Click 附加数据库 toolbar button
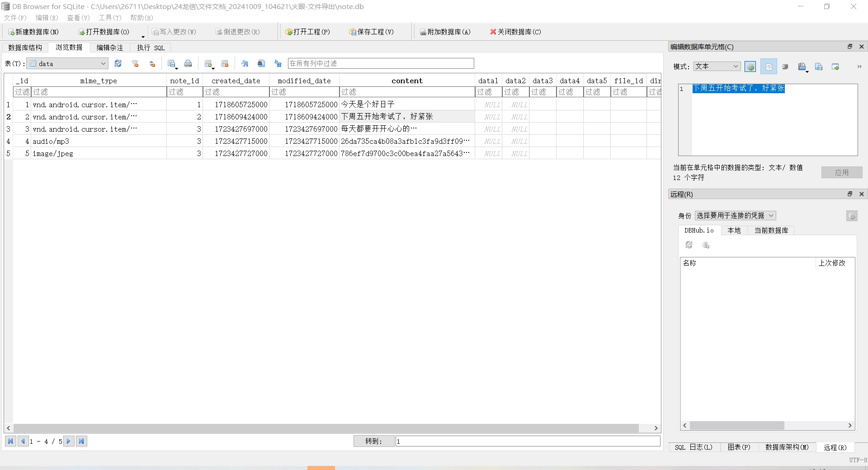 coord(445,32)
